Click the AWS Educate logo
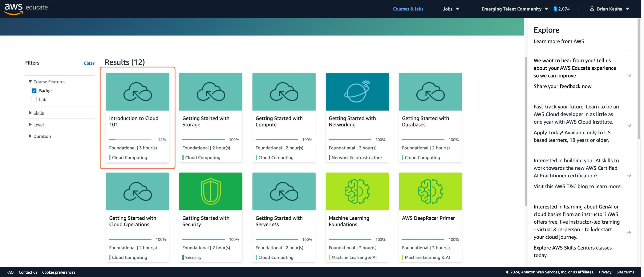Image resolution: width=644 pixels, height=277 pixels. click(26, 9)
